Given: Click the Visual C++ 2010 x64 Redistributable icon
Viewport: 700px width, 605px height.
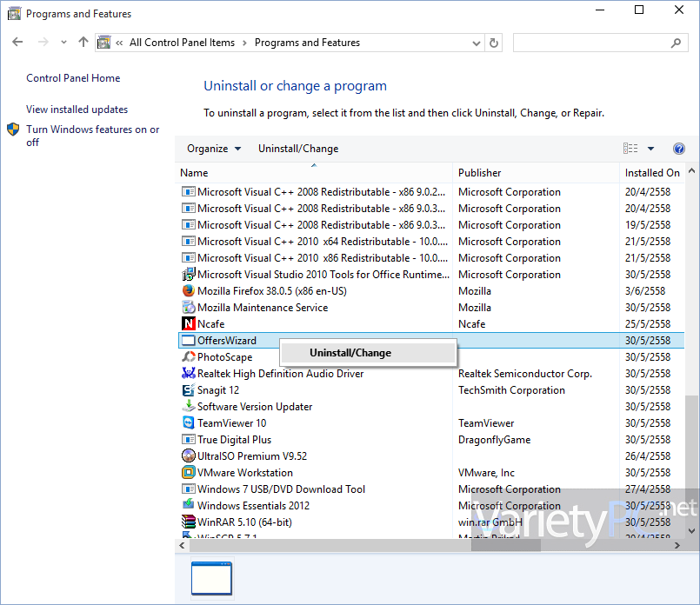Looking at the screenshot, I should click(x=189, y=242).
